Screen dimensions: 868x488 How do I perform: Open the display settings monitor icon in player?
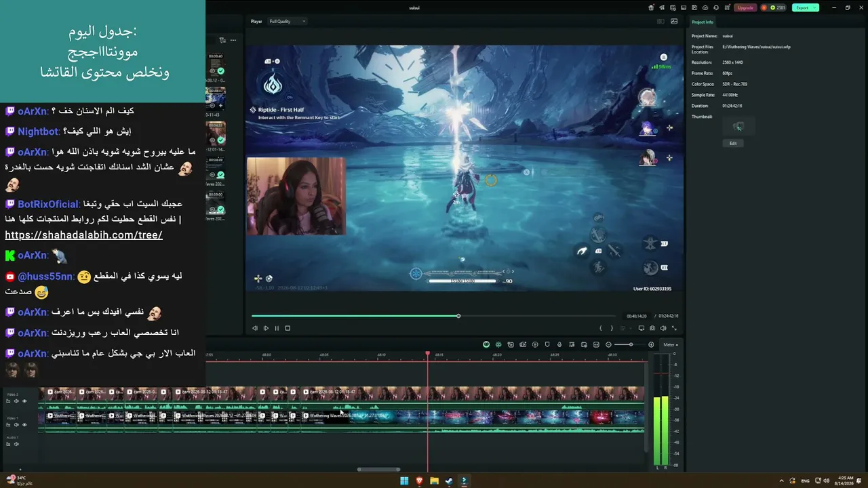641,328
